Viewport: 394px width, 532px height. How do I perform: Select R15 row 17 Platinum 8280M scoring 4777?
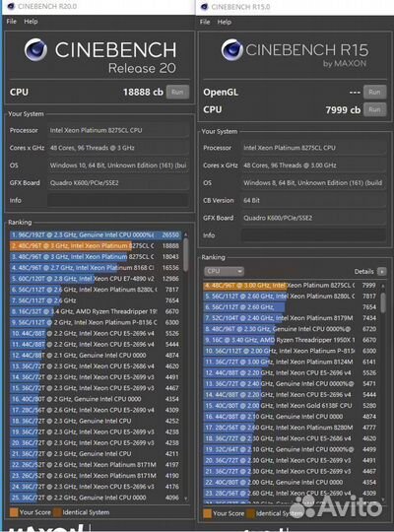(x=292, y=428)
